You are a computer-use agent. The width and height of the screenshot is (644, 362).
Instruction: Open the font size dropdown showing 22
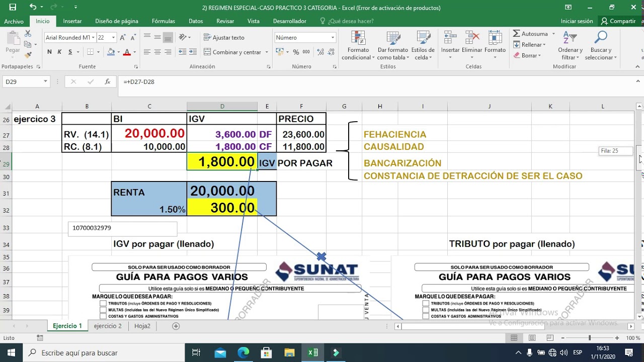tap(114, 38)
